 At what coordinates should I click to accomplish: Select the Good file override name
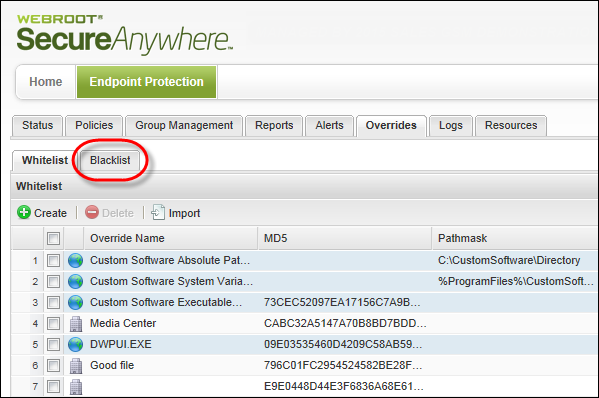[112, 366]
